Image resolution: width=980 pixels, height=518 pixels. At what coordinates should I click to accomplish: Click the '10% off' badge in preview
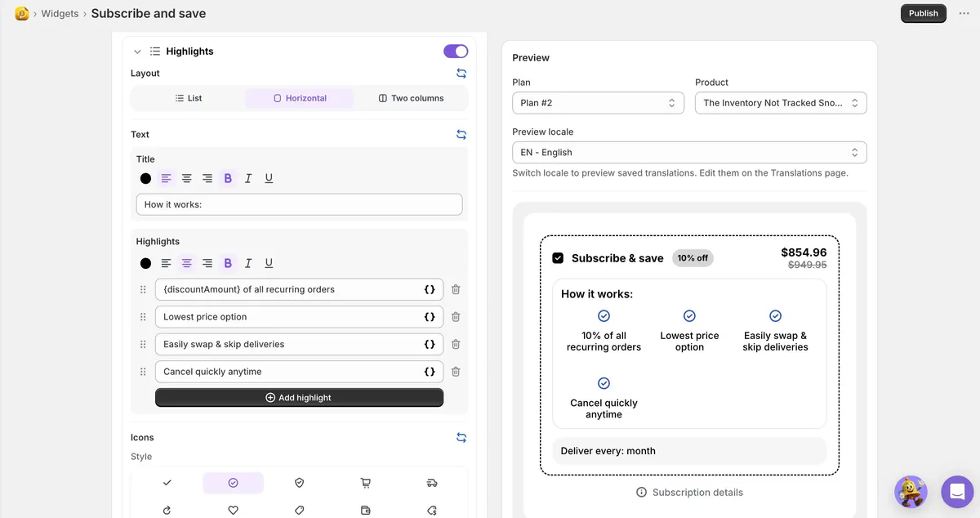tap(693, 258)
